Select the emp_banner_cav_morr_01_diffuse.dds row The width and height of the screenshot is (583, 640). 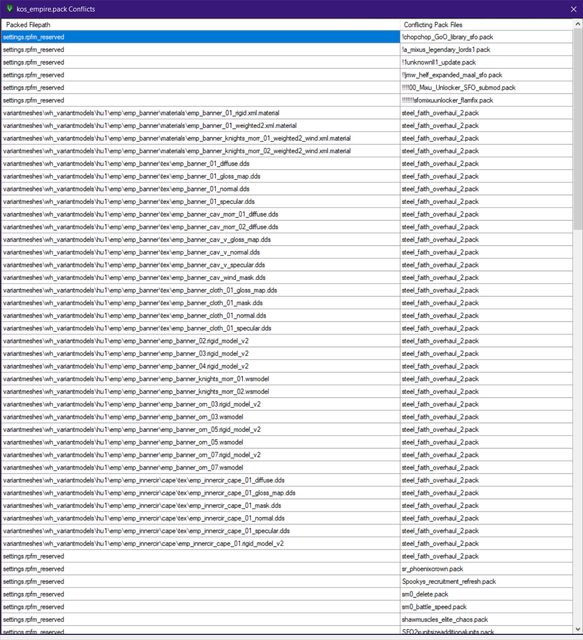200,214
